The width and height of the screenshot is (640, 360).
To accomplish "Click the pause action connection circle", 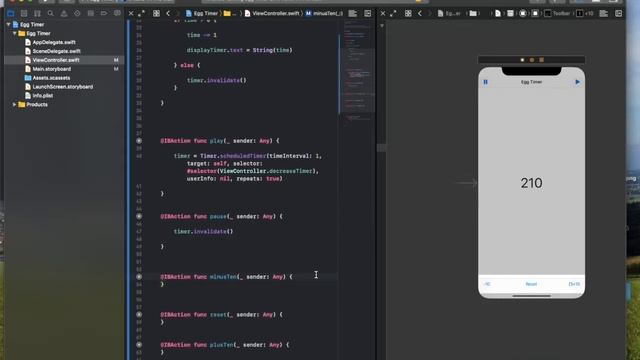I will pyautogui.click(x=139, y=216).
